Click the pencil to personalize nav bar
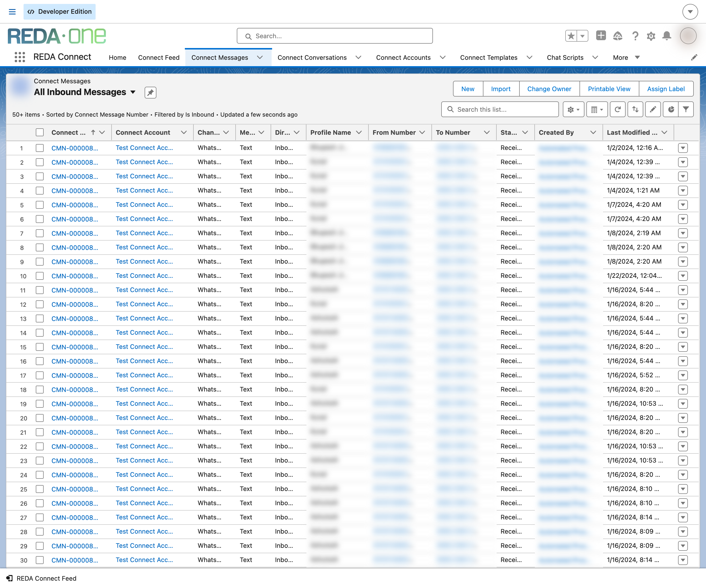706x588 pixels. (694, 58)
